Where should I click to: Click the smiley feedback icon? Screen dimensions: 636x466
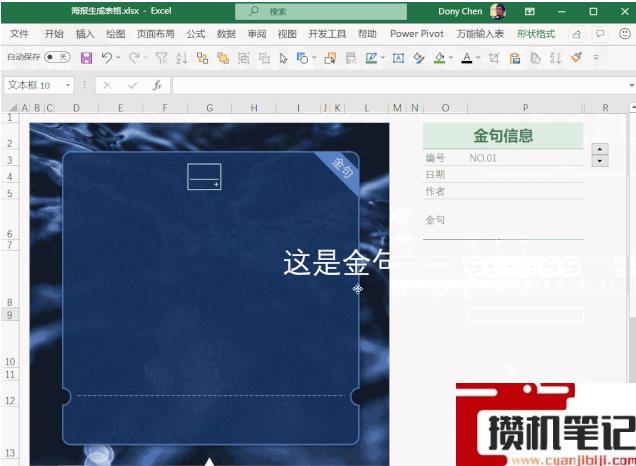(x=625, y=34)
